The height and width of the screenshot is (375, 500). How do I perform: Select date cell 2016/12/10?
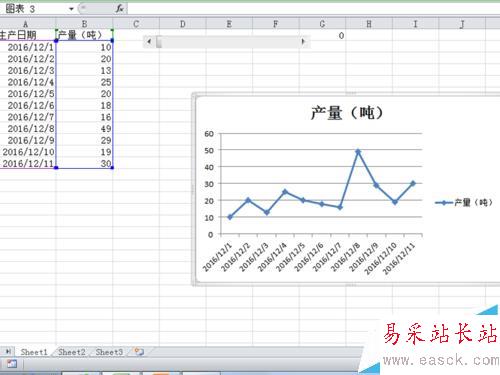coord(28,152)
